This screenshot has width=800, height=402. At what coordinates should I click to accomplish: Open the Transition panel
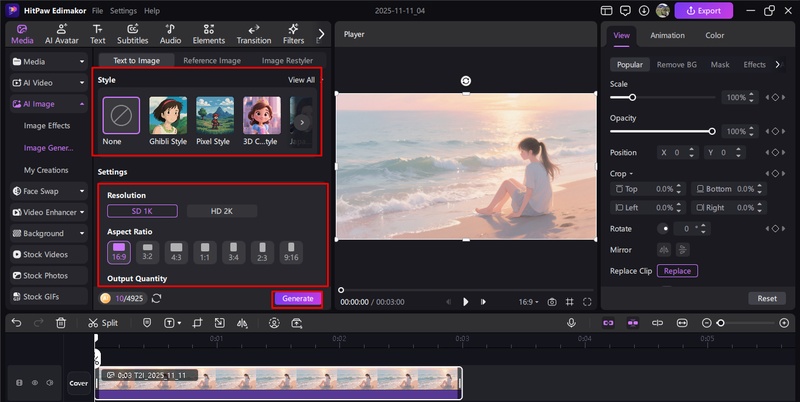pyautogui.click(x=254, y=34)
